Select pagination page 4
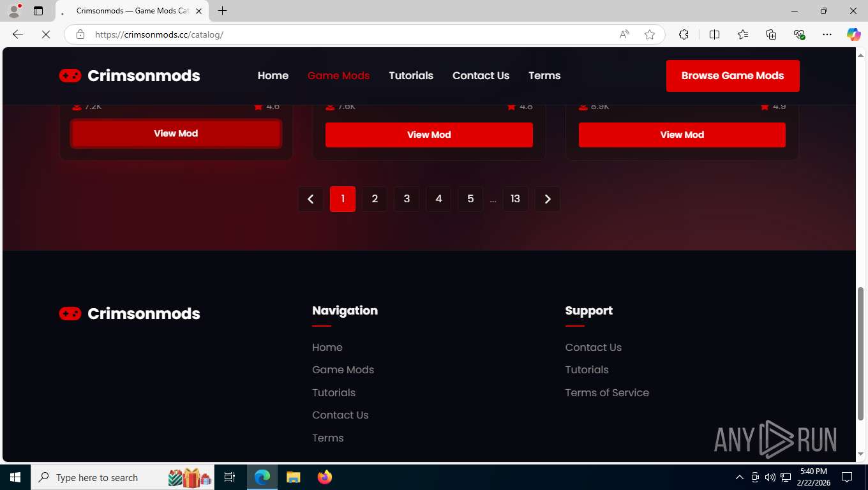 438,199
